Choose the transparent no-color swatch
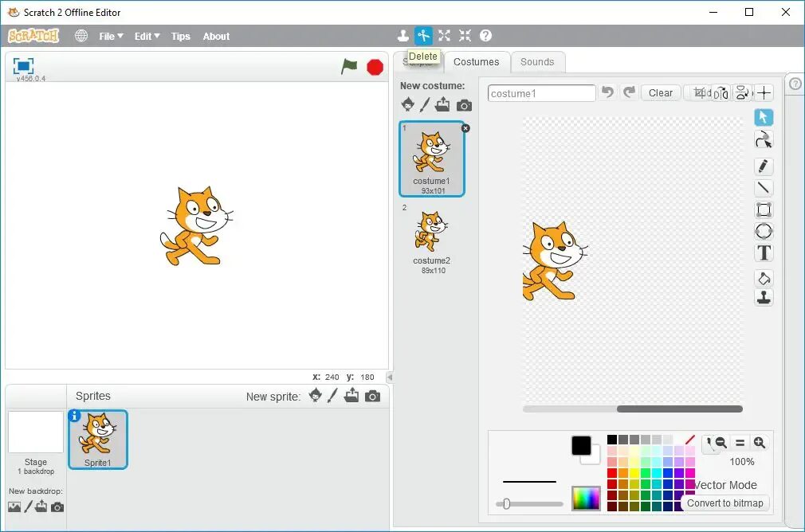This screenshot has width=805, height=532. point(690,440)
